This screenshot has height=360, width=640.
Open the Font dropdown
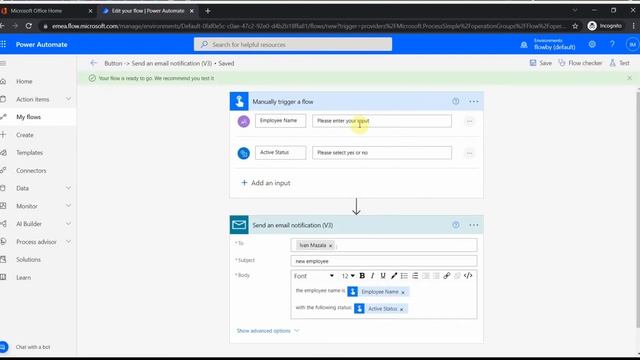(x=314, y=276)
